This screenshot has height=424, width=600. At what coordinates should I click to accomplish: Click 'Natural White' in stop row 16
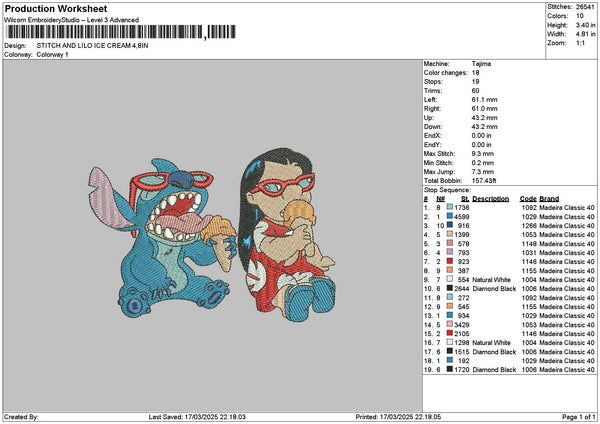[491, 342]
